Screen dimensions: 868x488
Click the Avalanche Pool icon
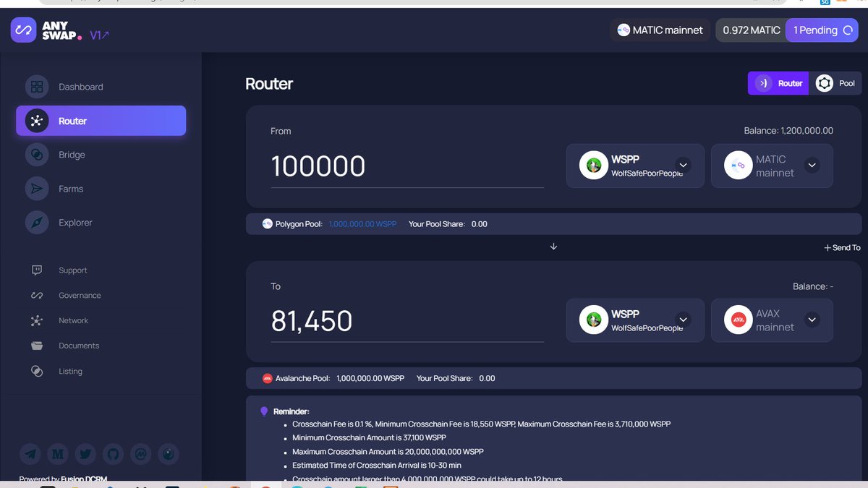point(267,378)
